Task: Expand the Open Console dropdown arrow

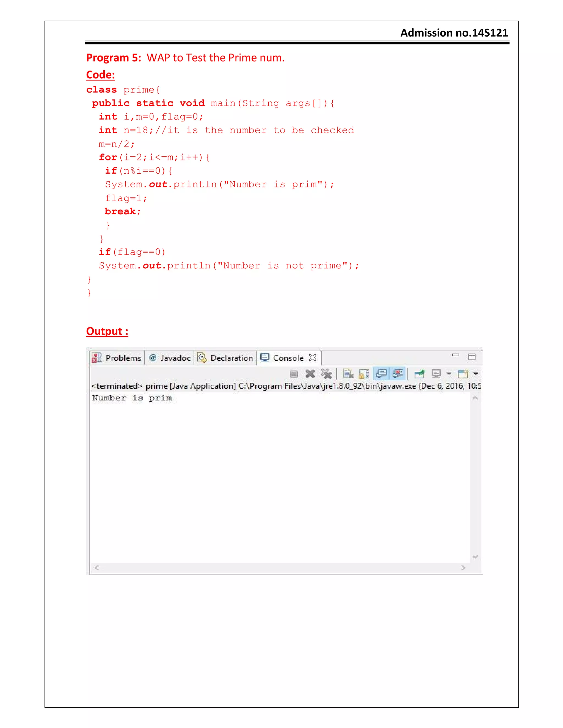Action: pos(476,374)
